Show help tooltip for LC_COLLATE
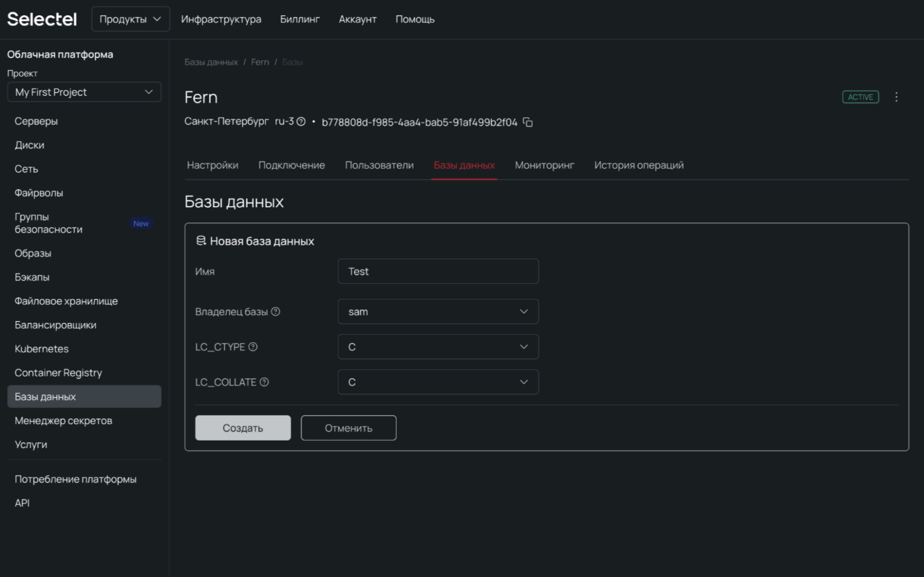Screen dimensions: 924x577 tap(264, 382)
